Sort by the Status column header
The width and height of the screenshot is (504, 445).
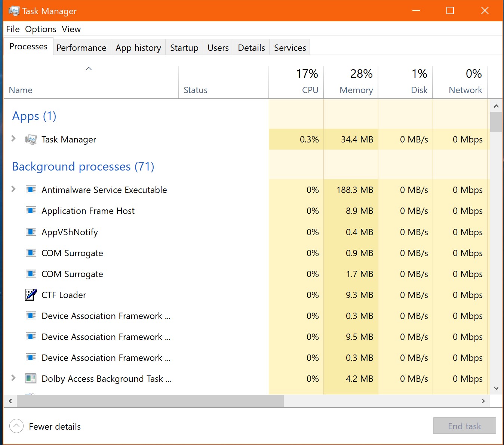pos(224,82)
